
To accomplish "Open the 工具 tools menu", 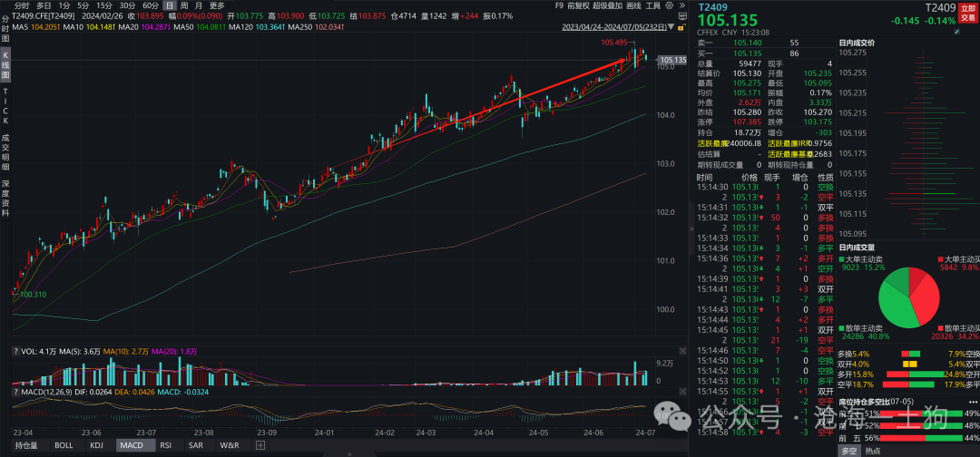I will (x=653, y=5).
